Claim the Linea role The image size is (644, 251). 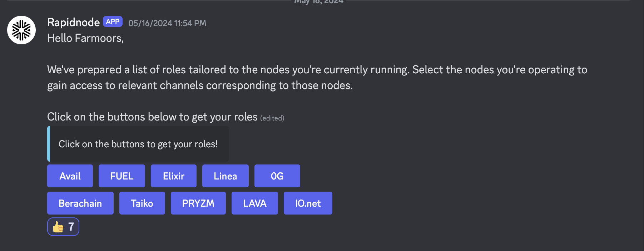click(226, 176)
